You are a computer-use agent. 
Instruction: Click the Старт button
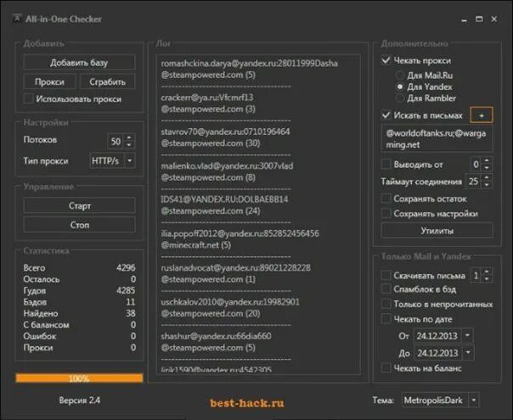[79, 206]
